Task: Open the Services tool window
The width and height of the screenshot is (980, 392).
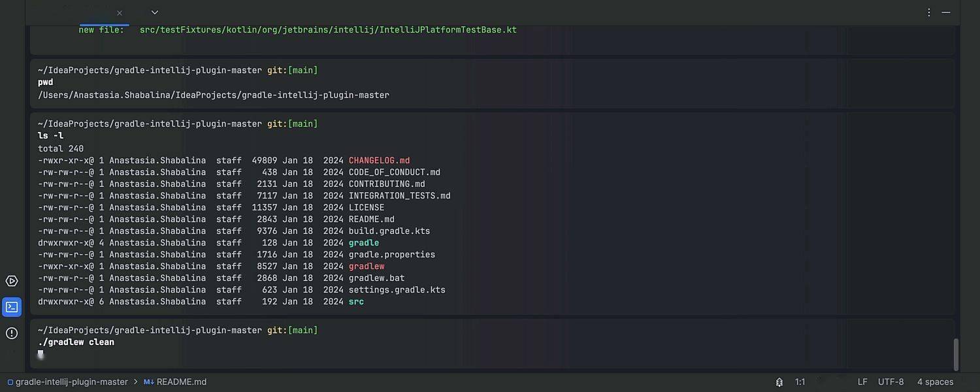Action: [x=11, y=280]
